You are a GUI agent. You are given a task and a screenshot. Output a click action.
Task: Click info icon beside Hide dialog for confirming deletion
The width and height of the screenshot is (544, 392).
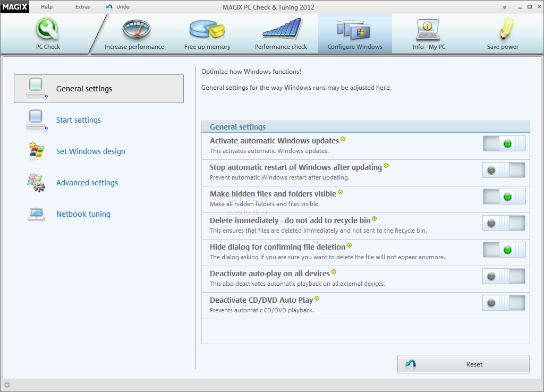point(350,245)
